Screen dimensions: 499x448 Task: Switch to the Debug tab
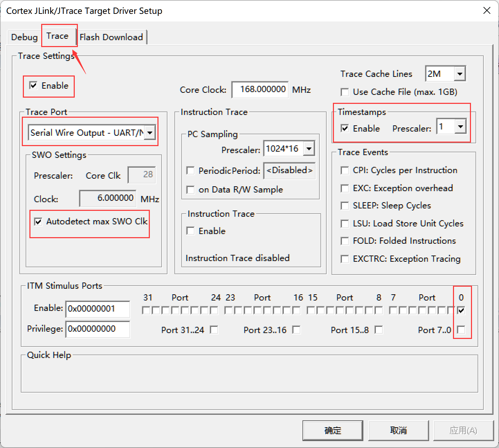point(24,37)
